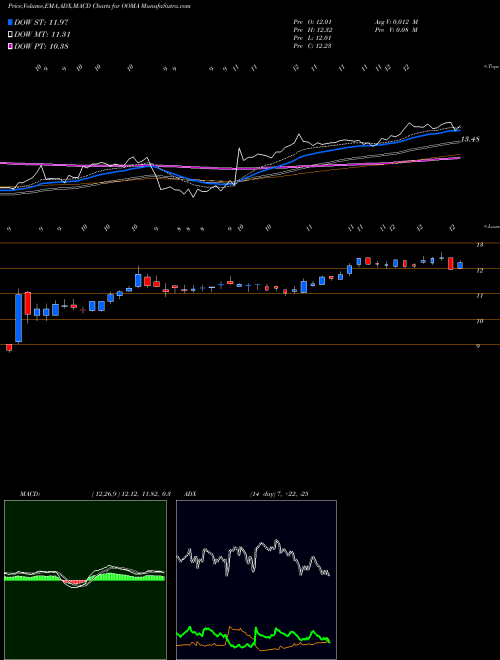
Task: Select the 'DOW PT: 10.38' legend label
Action: pos(41,46)
